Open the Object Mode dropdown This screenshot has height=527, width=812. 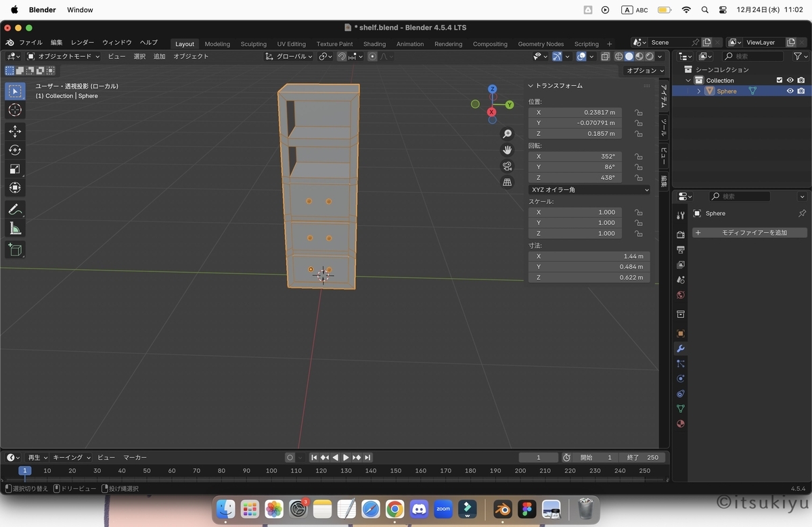(x=63, y=57)
